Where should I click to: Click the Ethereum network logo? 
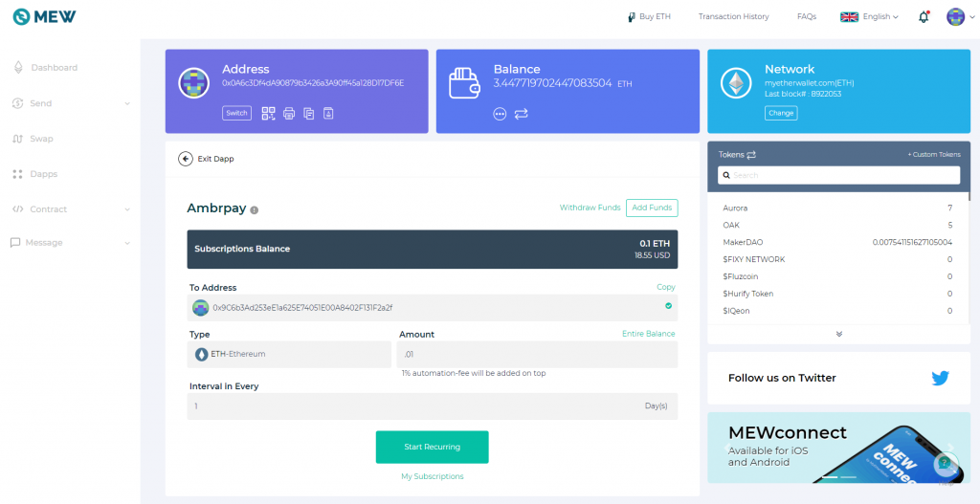click(x=736, y=83)
